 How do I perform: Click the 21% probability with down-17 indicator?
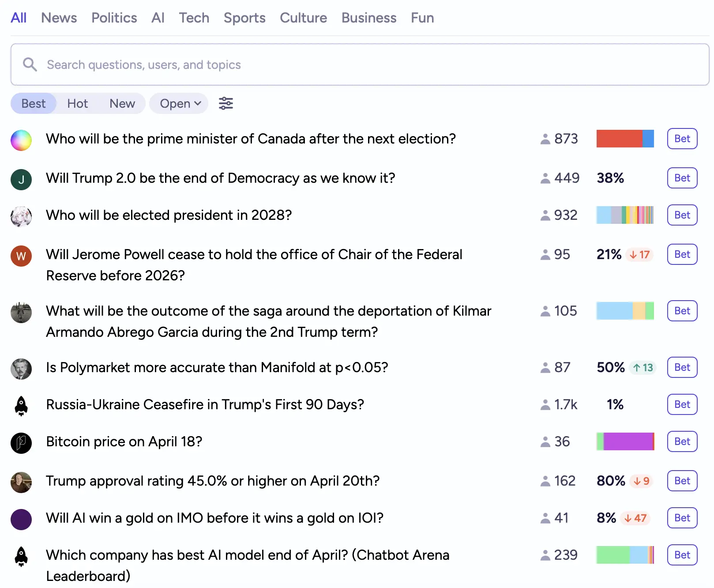point(622,254)
